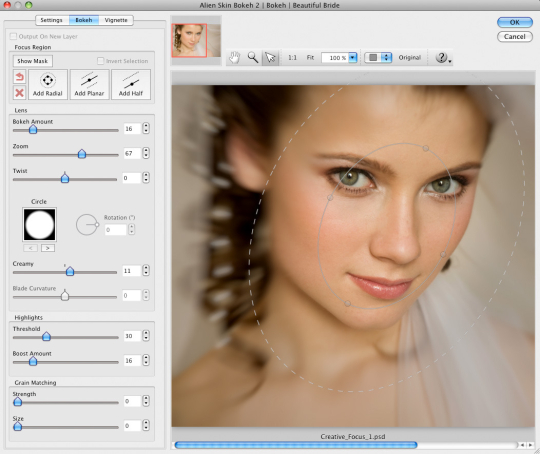The image size is (540, 454).
Task: Click the Add Radial focus region icon
Action: click(x=48, y=84)
